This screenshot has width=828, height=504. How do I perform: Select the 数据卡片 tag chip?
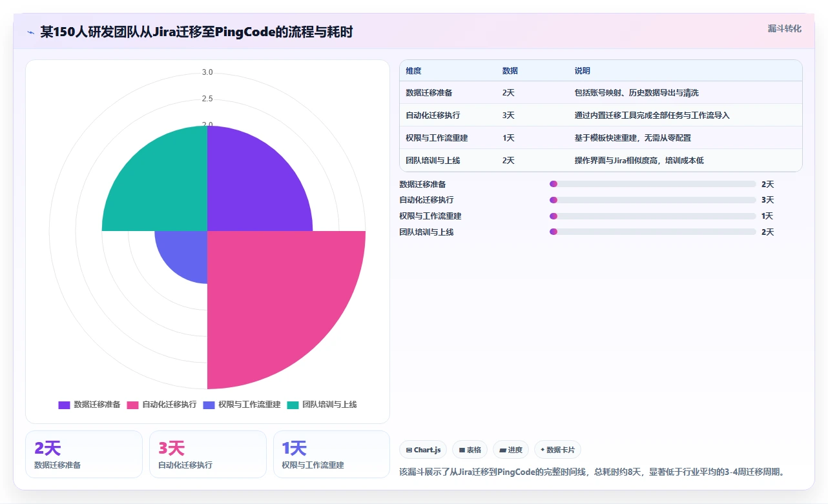pyautogui.click(x=557, y=450)
